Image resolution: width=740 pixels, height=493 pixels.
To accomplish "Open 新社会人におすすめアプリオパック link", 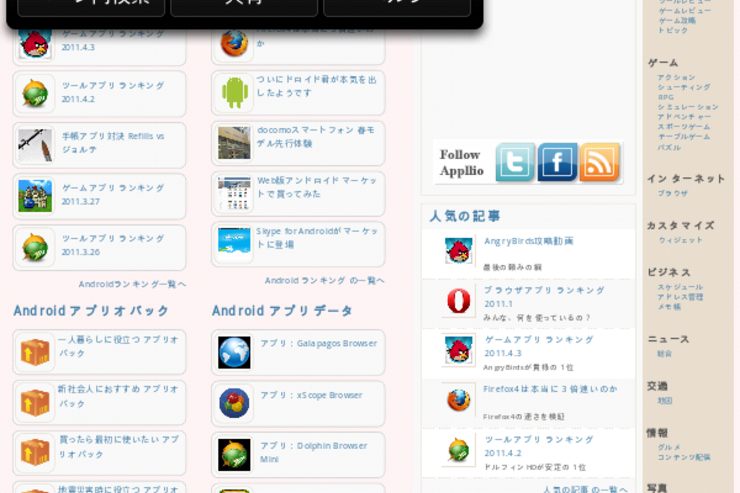I will point(118,396).
